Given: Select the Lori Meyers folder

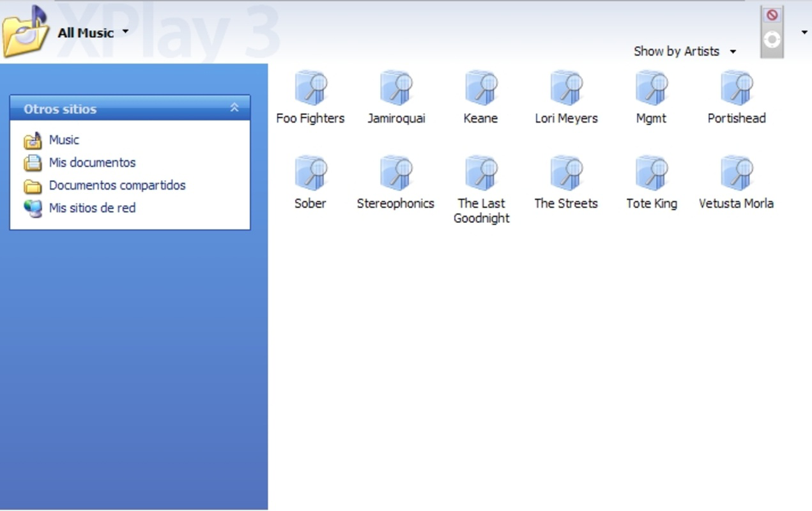Looking at the screenshot, I should (566, 89).
